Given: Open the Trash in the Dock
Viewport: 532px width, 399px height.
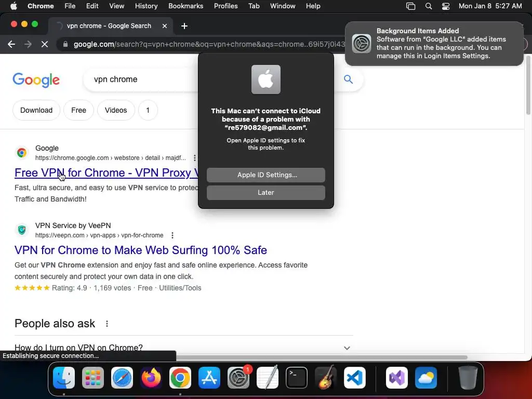Looking at the screenshot, I should pyautogui.click(x=468, y=378).
